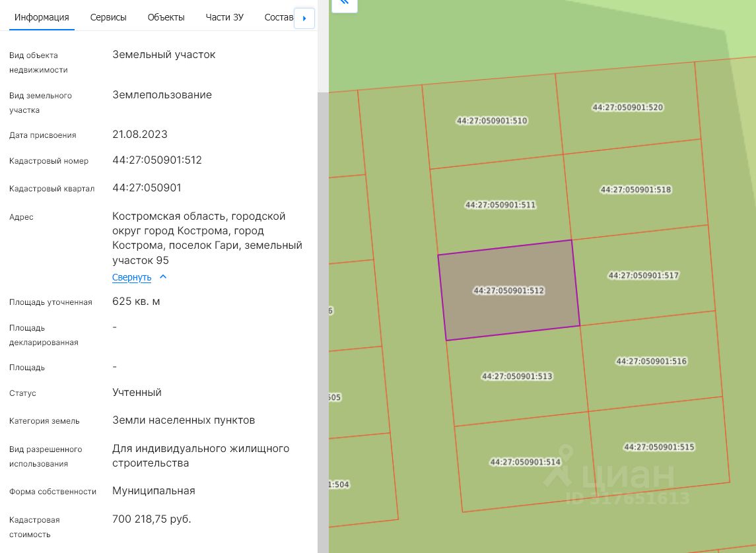Select parcel 44:27:050901:513 on map

pyautogui.click(x=517, y=376)
